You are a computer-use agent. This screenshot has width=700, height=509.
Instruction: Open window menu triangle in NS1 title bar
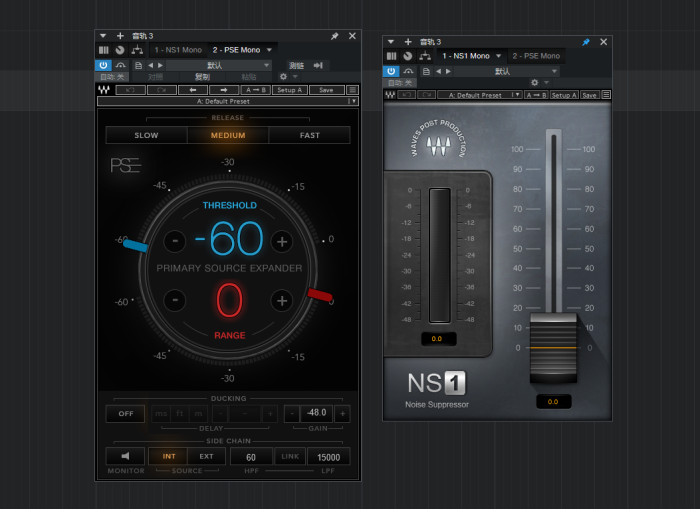[391, 42]
